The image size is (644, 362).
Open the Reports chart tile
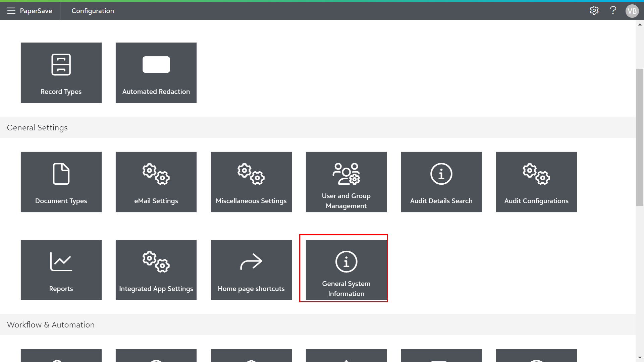pos(61,270)
